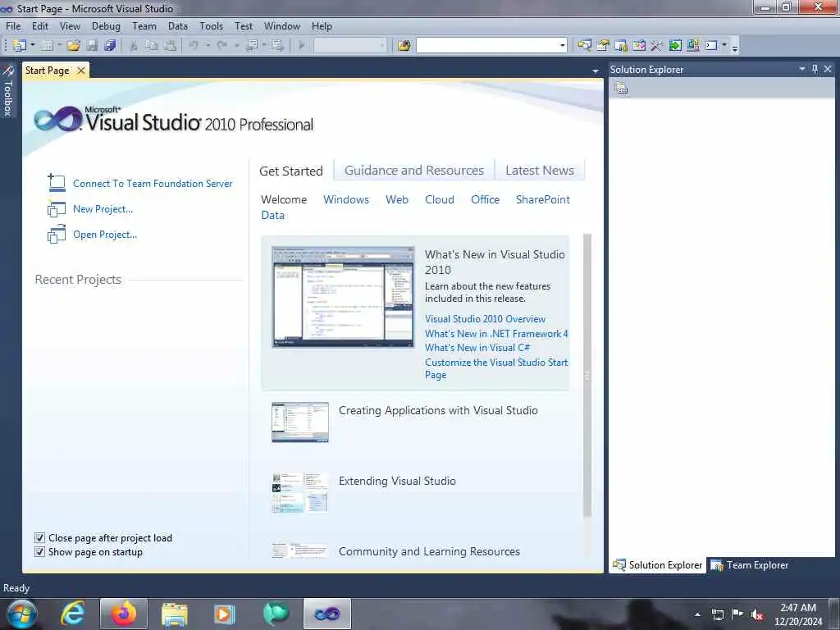Click the Navigate Forward toolbar icon

coord(277,46)
